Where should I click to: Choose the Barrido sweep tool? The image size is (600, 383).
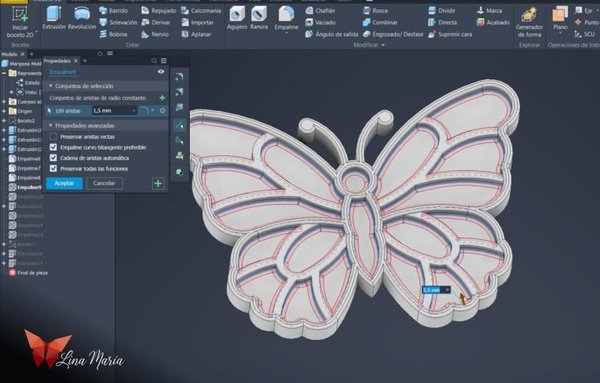tap(114, 11)
